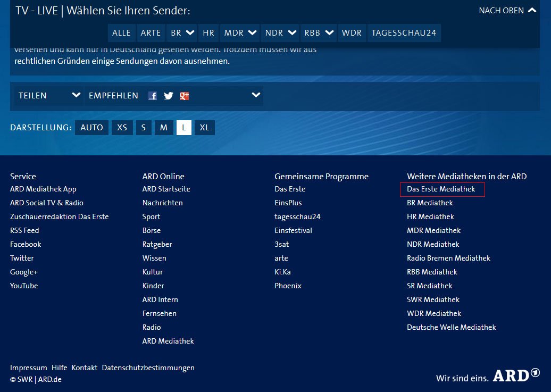Visit Zuschauerredaktion Das Erste link
This screenshot has height=392, width=551.
(x=60, y=216)
